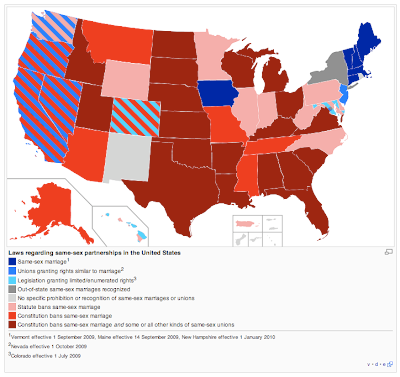Viewport: 400px width, 377px height.
Task: Click the dark blue Same-sex marriage legend swatch
Action: point(12,262)
